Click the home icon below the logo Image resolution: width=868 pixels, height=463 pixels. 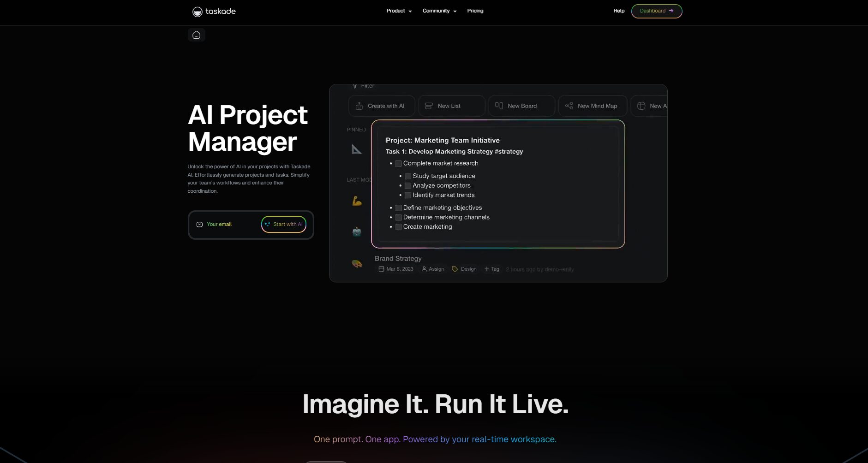(x=196, y=35)
